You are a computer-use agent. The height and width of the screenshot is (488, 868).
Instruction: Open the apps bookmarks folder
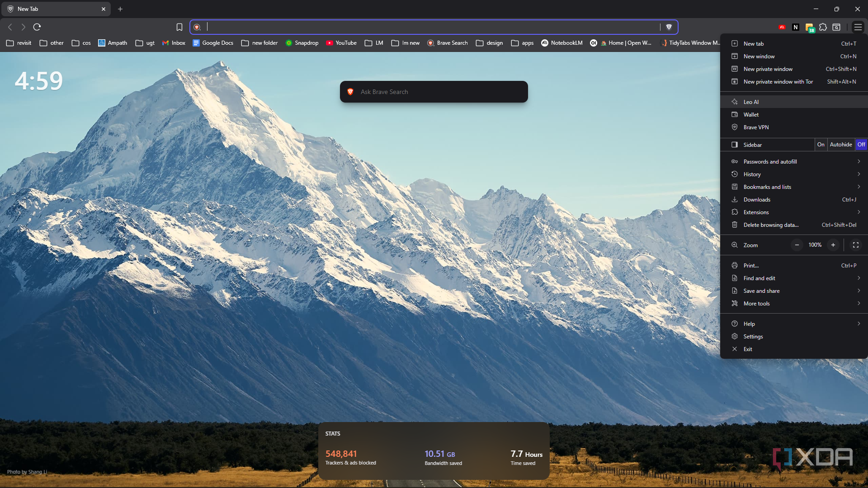(523, 43)
